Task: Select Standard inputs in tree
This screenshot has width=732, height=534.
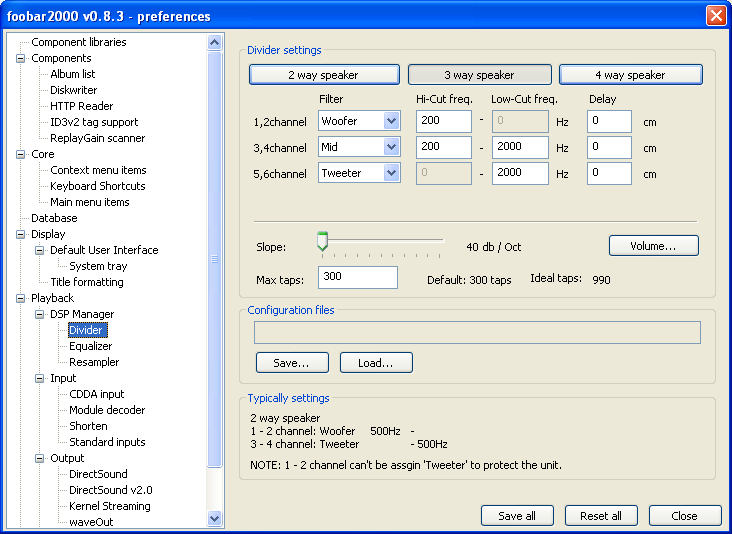Action: click(107, 442)
